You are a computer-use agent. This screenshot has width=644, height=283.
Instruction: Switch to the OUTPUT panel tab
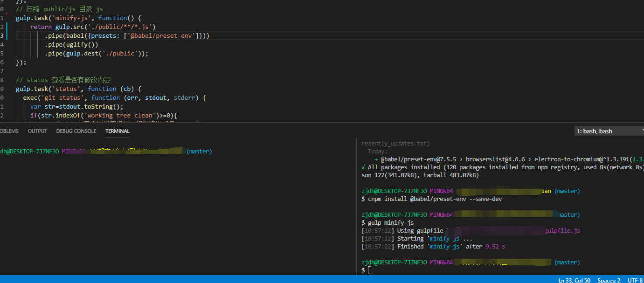click(x=37, y=131)
